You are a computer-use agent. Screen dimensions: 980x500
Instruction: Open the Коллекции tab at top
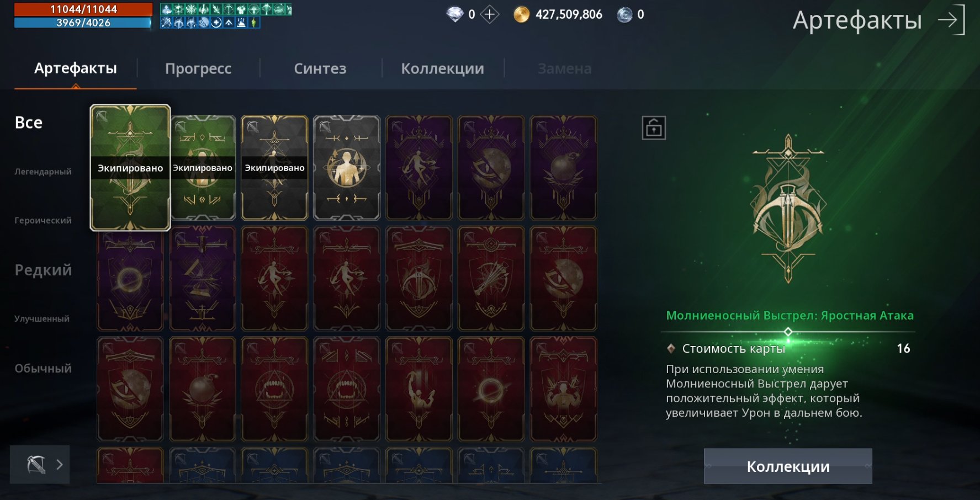(x=443, y=68)
